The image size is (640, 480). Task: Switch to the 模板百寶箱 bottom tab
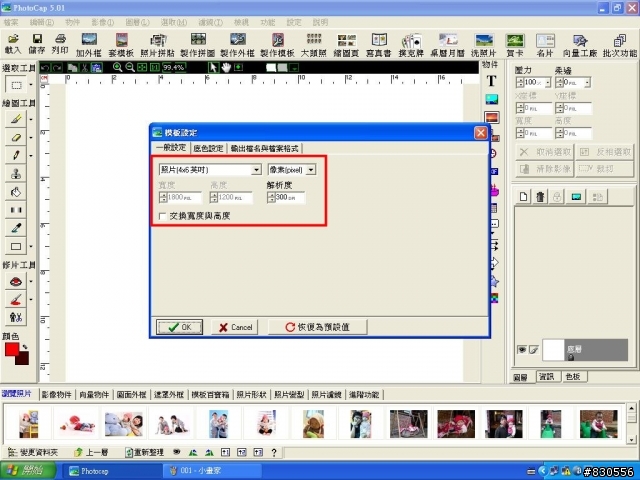pos(210,395)
